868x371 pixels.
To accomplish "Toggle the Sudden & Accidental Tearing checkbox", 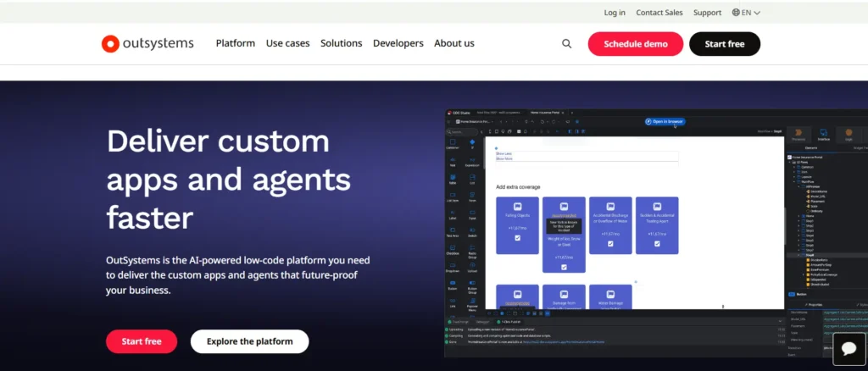I will 657,244.
